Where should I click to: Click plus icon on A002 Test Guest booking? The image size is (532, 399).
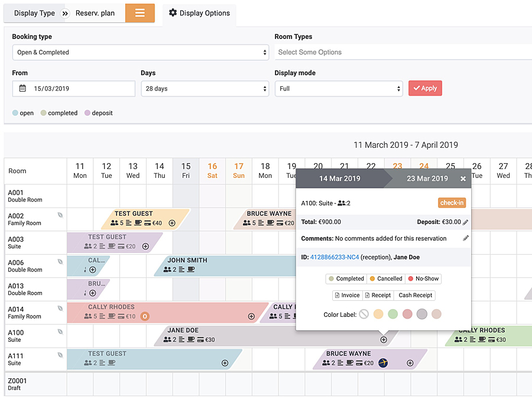click(x=172, y=223)
